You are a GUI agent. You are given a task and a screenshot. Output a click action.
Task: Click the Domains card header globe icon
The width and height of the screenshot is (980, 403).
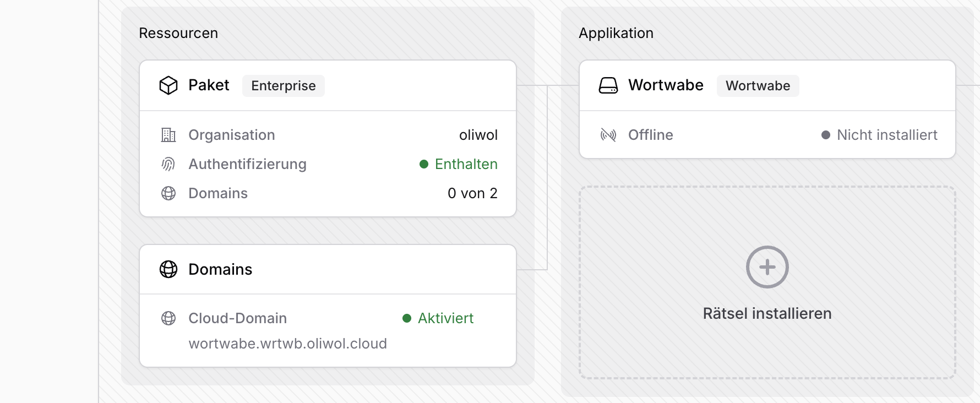[168, 269]
